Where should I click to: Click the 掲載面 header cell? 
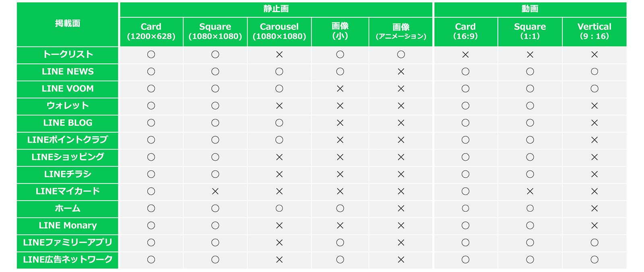[68, 24]
